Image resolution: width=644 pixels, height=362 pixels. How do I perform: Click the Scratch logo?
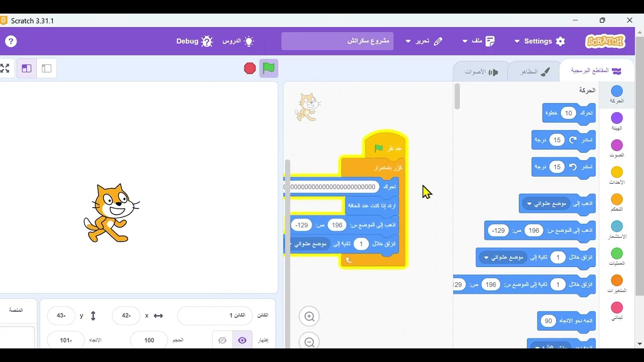tap(605, 41)
